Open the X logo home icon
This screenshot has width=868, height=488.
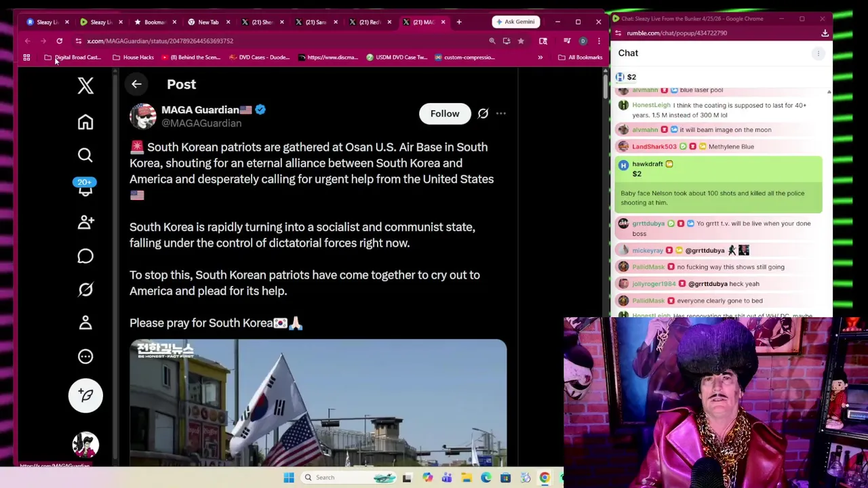[x=85, y=85]
